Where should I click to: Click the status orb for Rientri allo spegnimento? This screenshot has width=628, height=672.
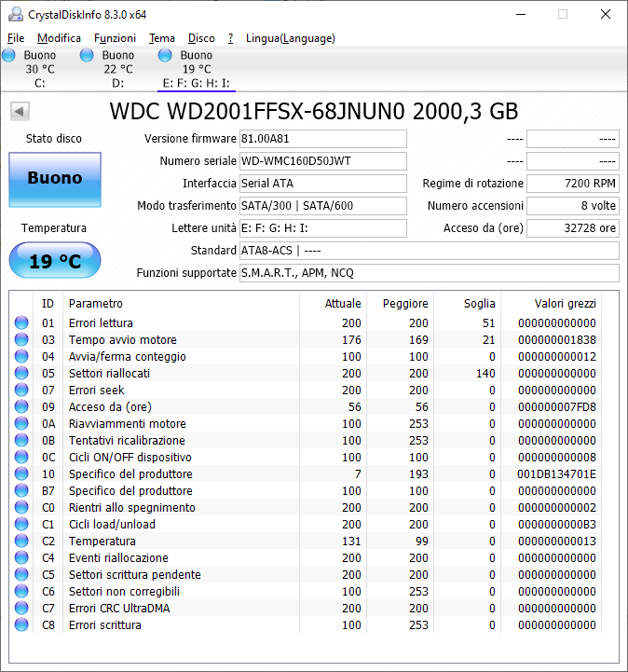(21, 507)
